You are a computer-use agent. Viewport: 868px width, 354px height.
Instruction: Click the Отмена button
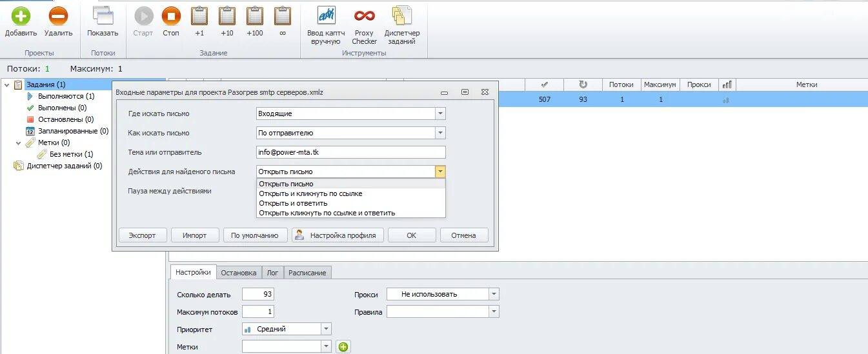pos(464,235)
